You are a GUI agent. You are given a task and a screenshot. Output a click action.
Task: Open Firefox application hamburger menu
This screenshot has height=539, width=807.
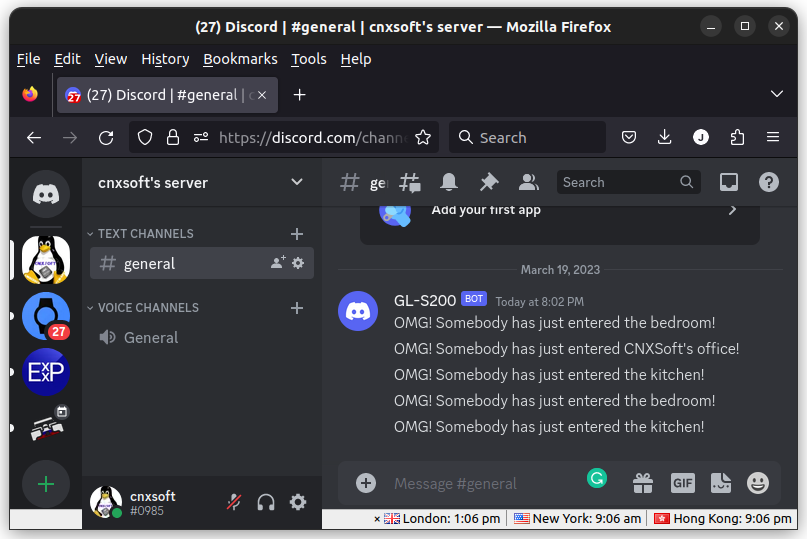point(773,137)
